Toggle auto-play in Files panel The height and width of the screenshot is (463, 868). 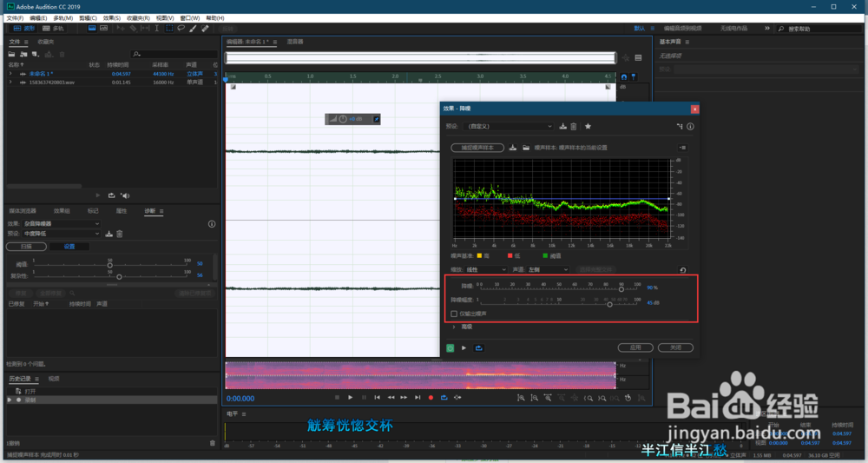[x=125, y=195]
